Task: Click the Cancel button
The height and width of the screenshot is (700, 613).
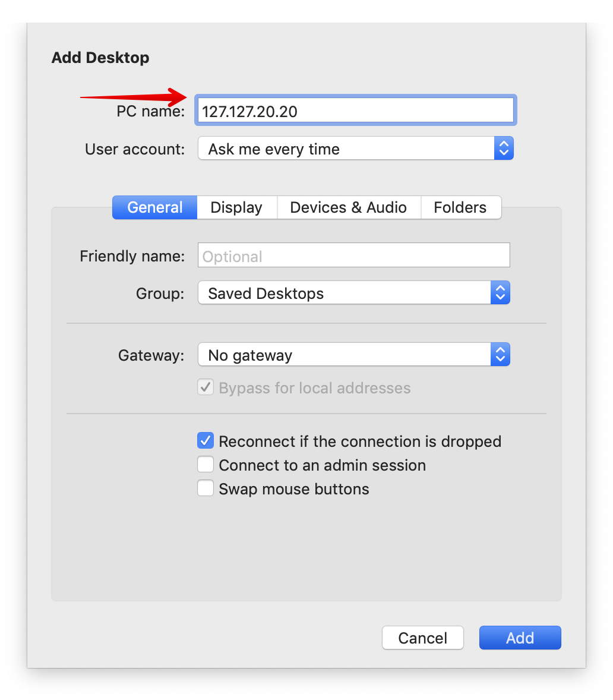Action: pyautogui.click(x=422, y=638)
